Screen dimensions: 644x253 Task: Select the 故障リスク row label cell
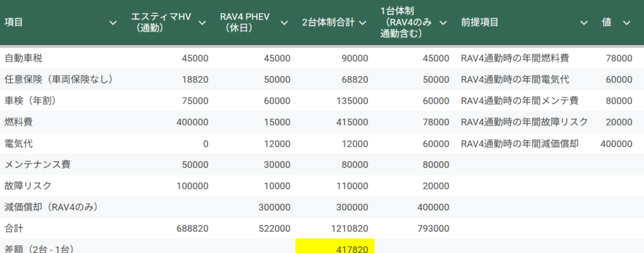point(28,186)
